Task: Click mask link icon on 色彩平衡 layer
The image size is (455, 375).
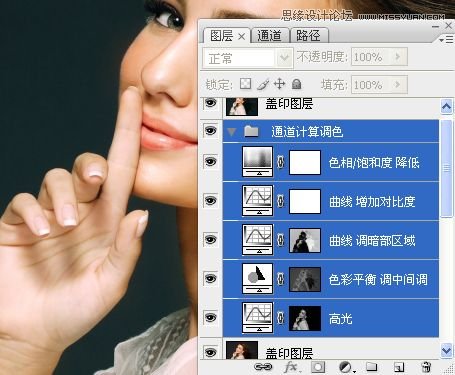Action: [281, 279]
